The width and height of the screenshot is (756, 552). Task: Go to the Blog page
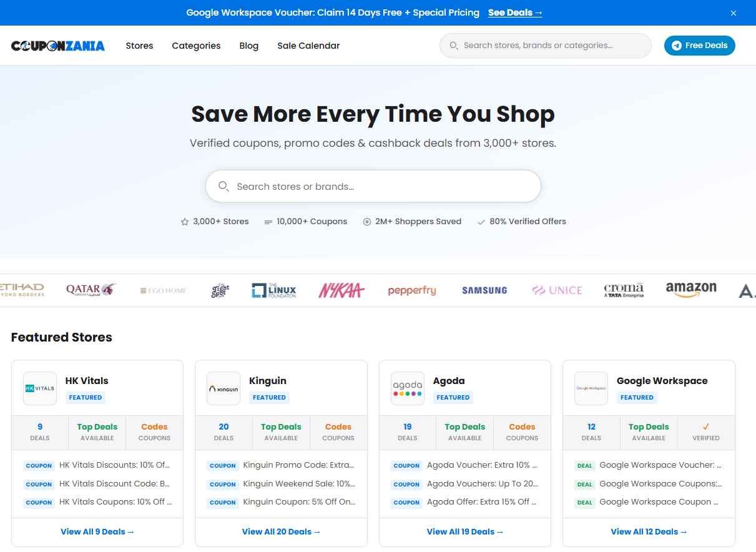[x=248, y=46]
